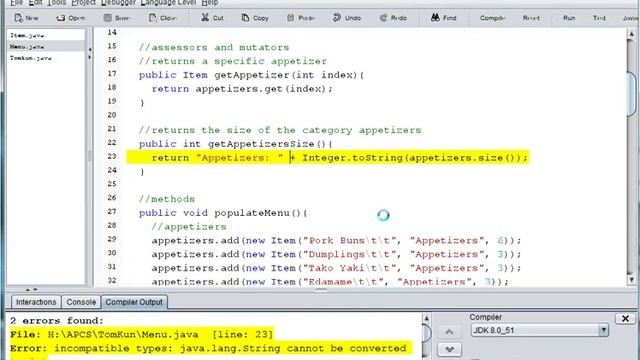This screenshot has width=640, height=360.
Task: Open the Project menu
Action: tap(83, 3)
